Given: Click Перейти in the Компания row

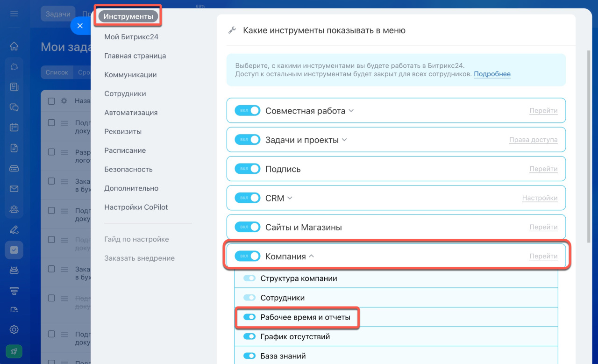Looking at the screenshot, I should pos(543,257).
